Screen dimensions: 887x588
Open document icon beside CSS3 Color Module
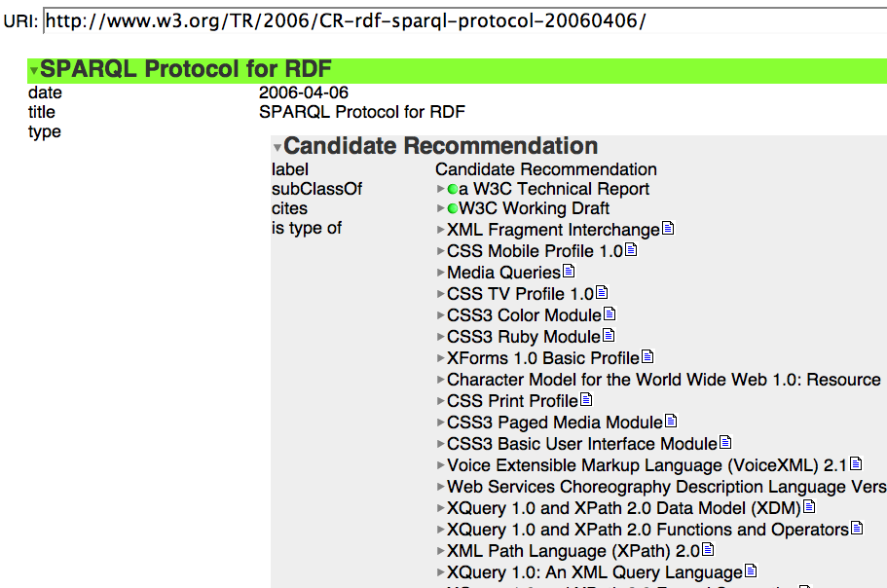pos(610,314)
